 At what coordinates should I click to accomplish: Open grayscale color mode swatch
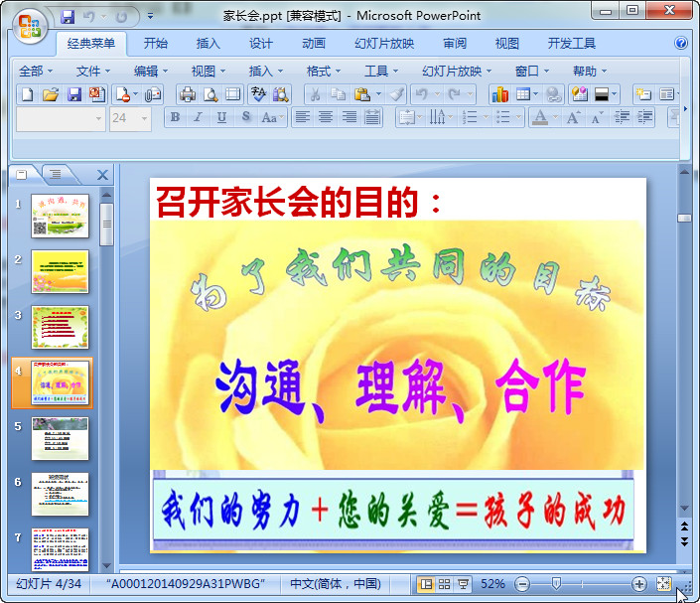(x=602, y=94)
